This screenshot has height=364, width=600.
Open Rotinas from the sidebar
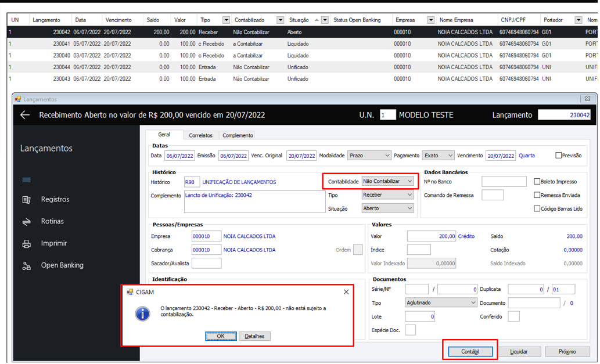pos(52,221)
